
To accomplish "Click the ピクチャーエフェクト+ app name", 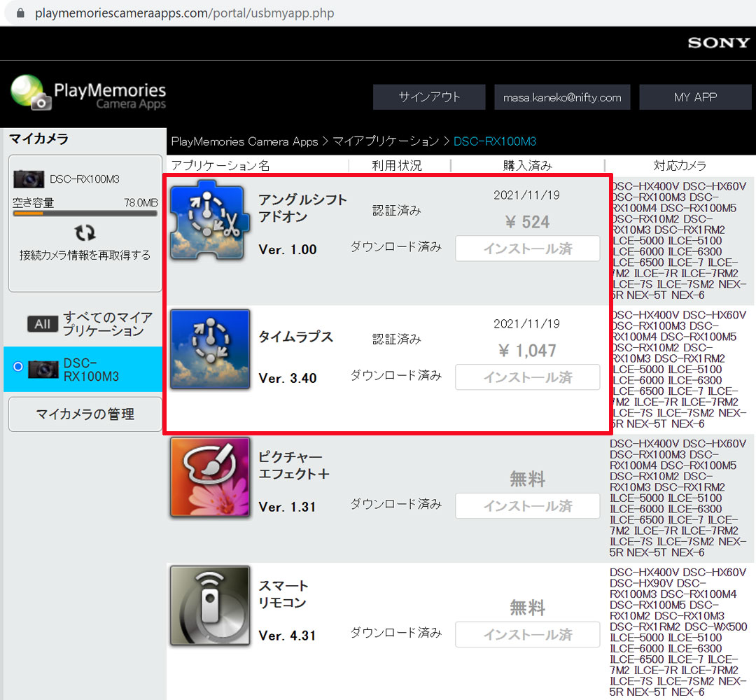I will (x=293, y=465).
